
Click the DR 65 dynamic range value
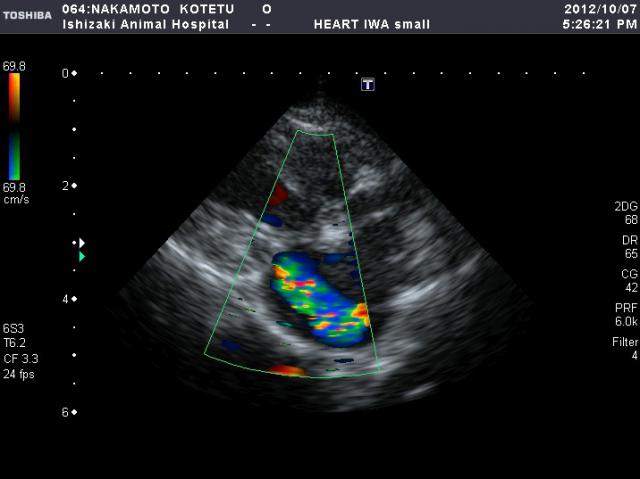[x=630, y=247]
